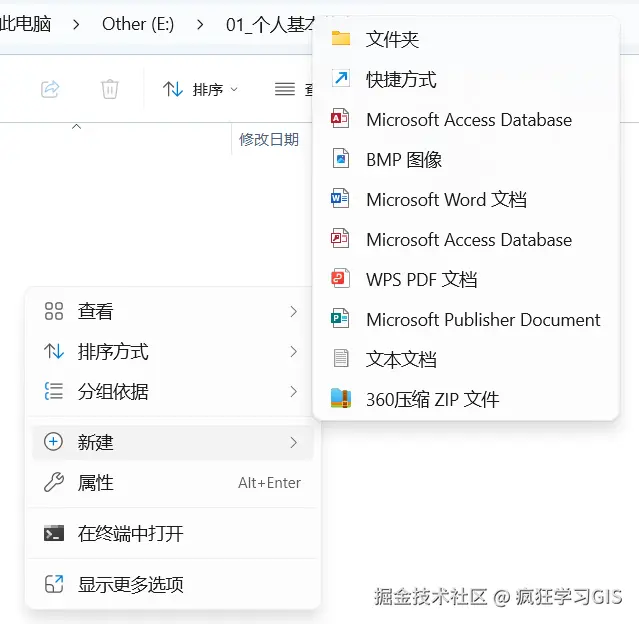Click the delete trash icon
The image size is (639, 624).
tap(110, 89)
